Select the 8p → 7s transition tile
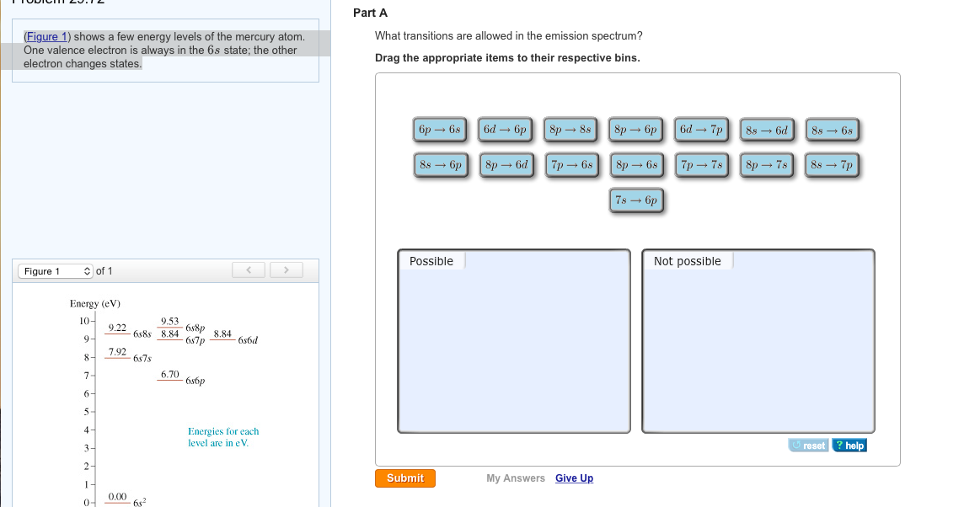980x507 pixels. [767, 165]
